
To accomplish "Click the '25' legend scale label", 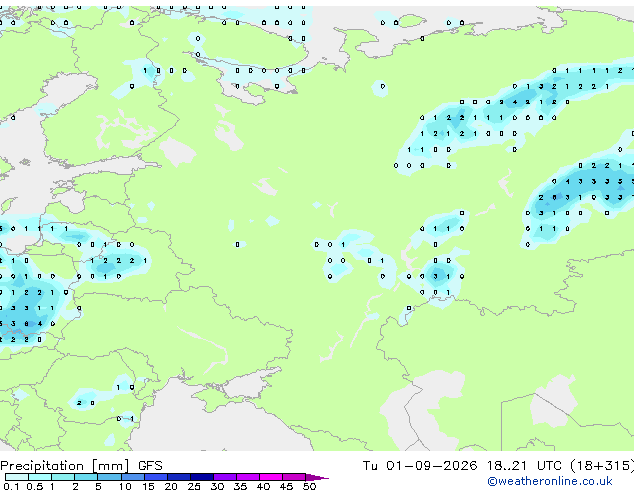I will [194, 486].
